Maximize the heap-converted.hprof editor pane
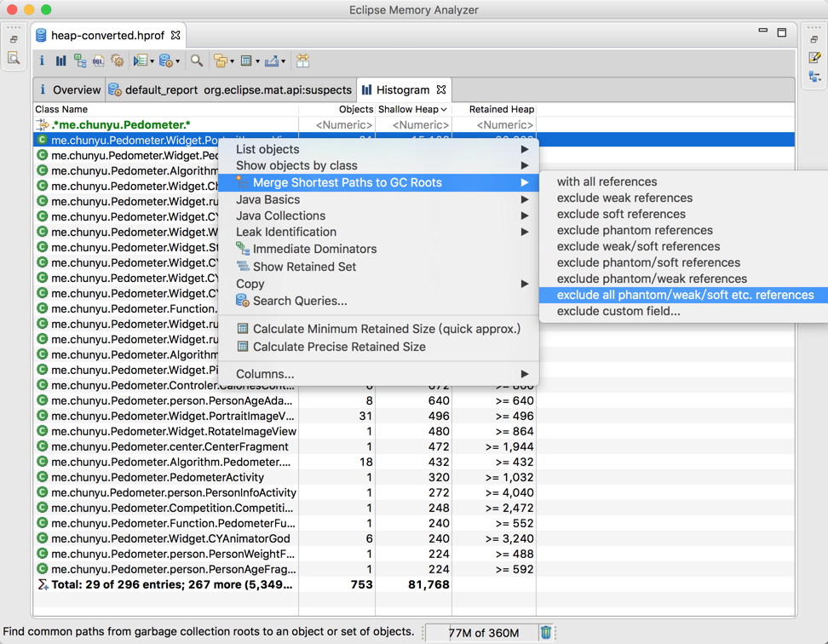Image resolution: width=828 pixels, height=644 pixels. click(x=782, y=32)
